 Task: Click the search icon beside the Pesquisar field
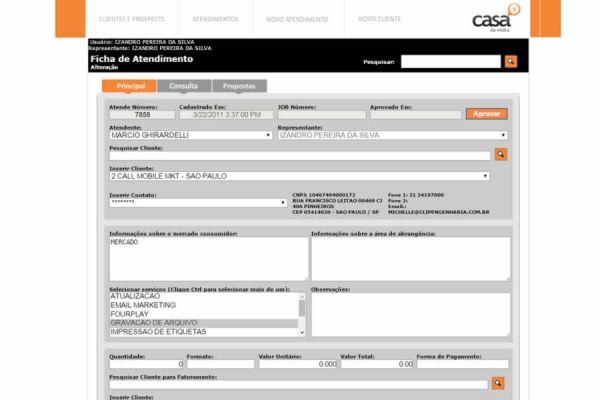coord(511,61)
